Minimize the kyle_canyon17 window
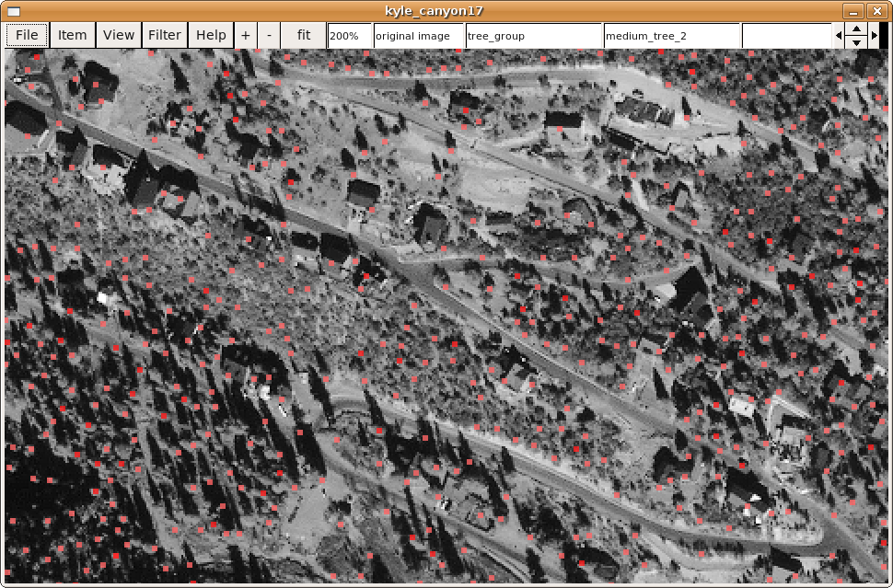This screenshot has height=588, width=893. point(853,11)
